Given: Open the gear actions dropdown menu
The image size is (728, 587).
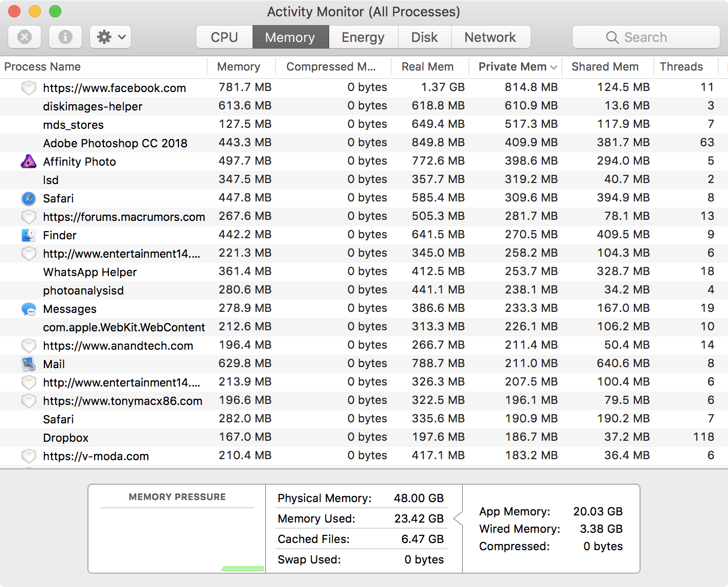Looking at the screenshot, I should (110, 37).
